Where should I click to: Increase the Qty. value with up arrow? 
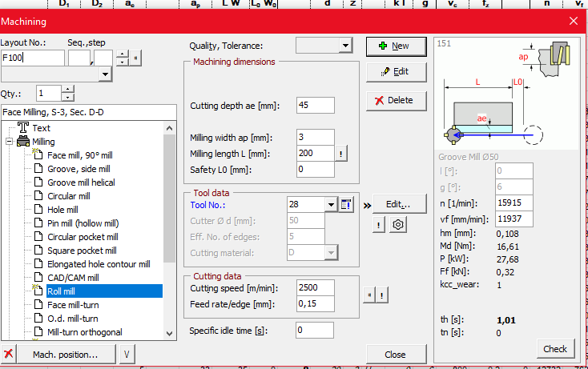click(x=67, y=89)
